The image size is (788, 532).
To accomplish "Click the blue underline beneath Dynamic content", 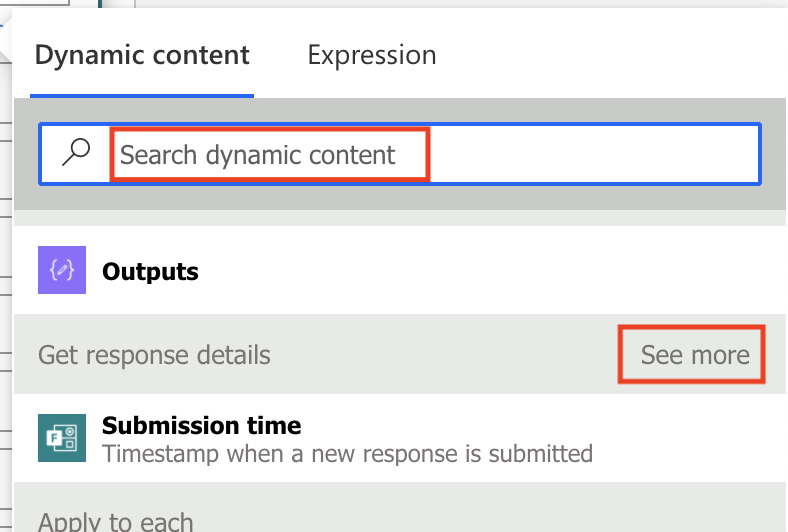I will tap(142, 95).
